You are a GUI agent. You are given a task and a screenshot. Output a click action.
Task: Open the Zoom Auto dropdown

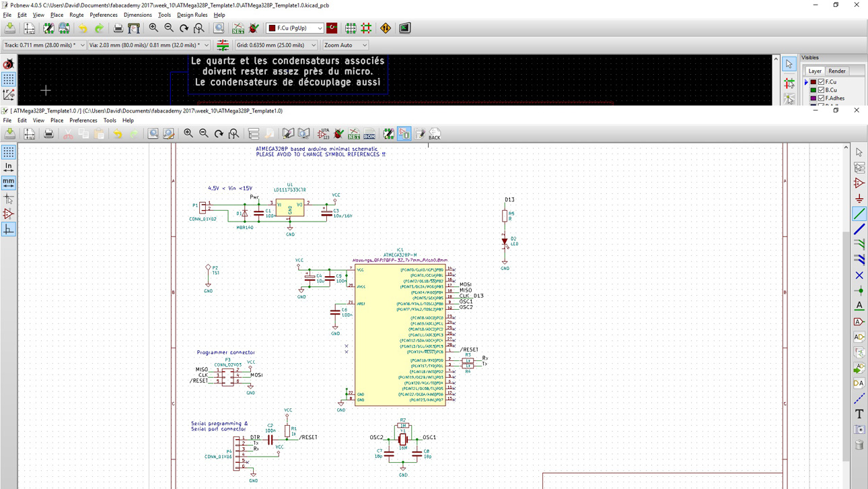(345, 45)
